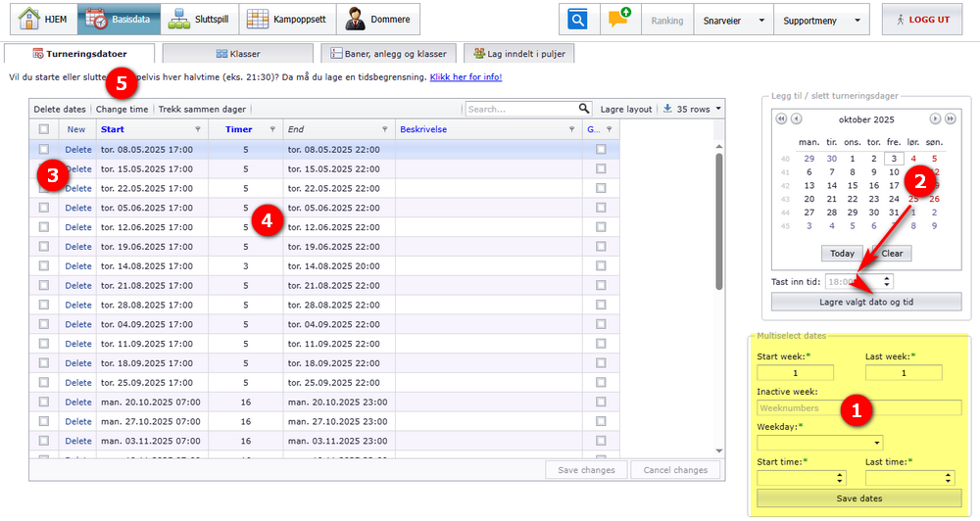Follow the Klikk her for info link
The image size is (980, 521).
[x=465, y=77]
